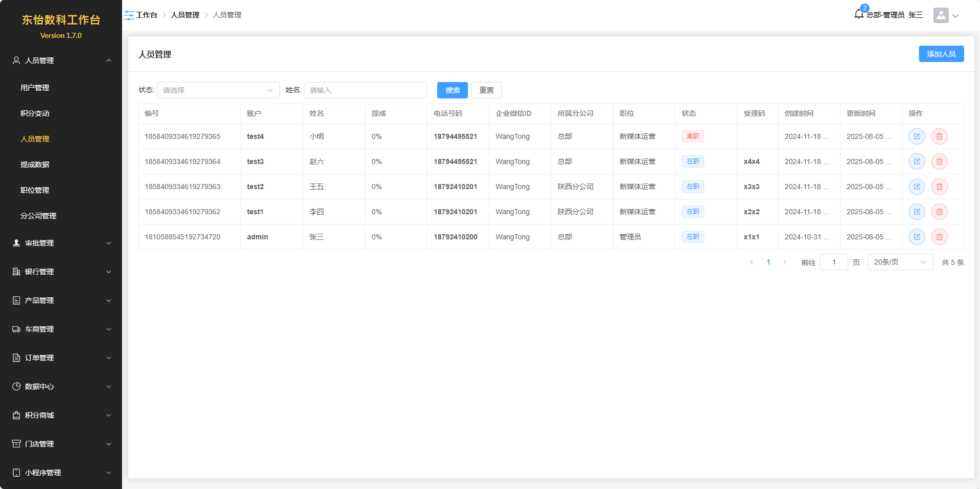Expand the 银行管理 sidebar section
The height and width of the screenshot is (489, 980).
(61, 272)
